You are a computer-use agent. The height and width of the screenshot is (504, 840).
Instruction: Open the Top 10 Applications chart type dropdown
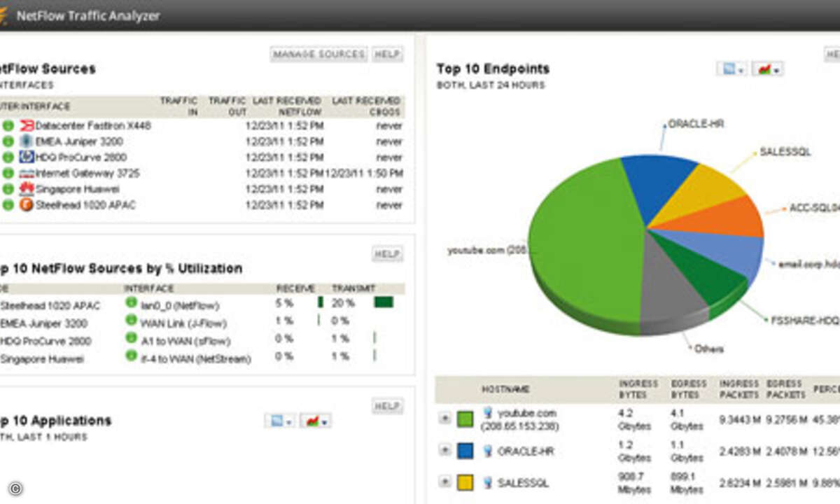click(315, 421)
